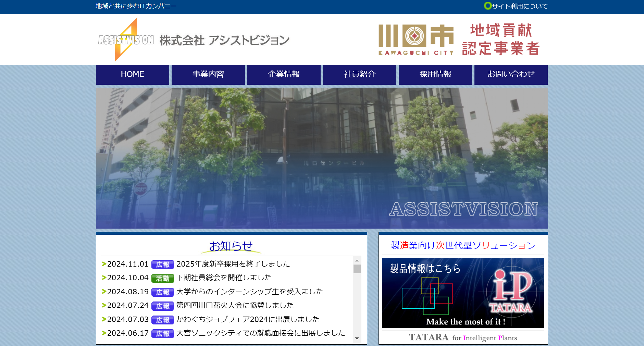Click the green arrow beside 2024.10.04
The height and width of the screenshot is (346, 644).
click(104, 277)
